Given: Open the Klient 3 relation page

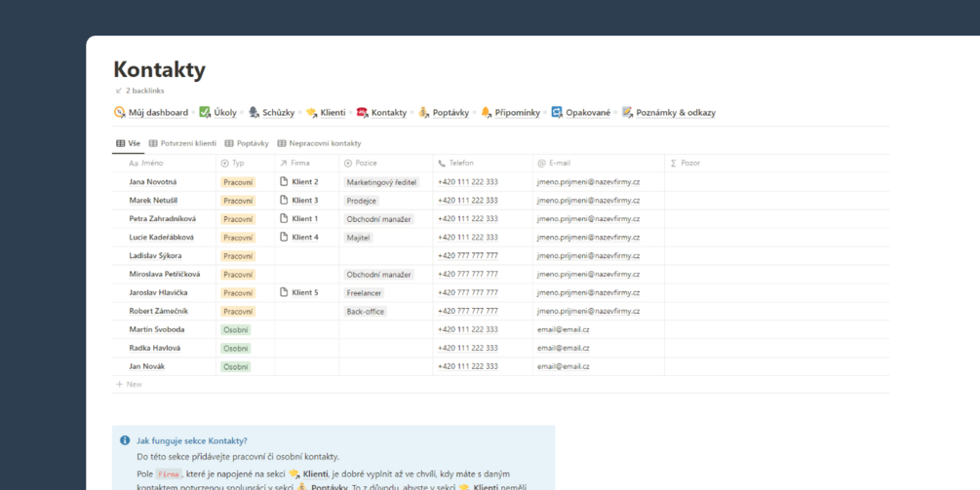Looking at the screenshot, I should coord(299,201).
